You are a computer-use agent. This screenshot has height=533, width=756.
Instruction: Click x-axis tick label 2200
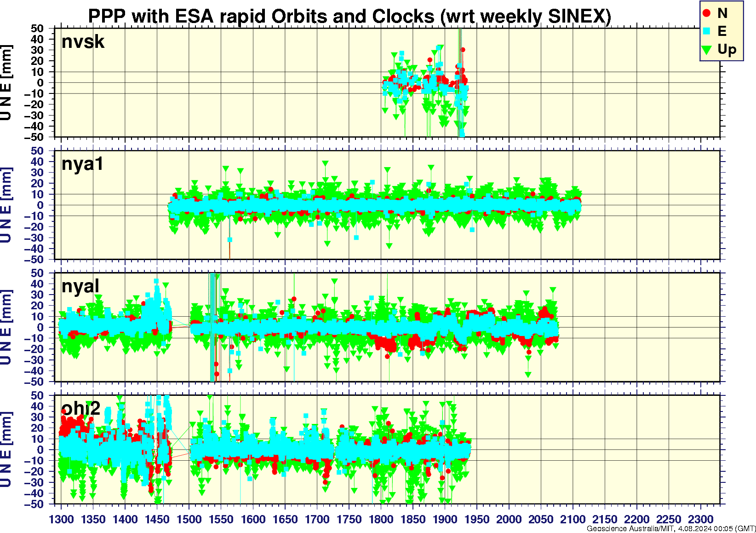click(636, 519)
